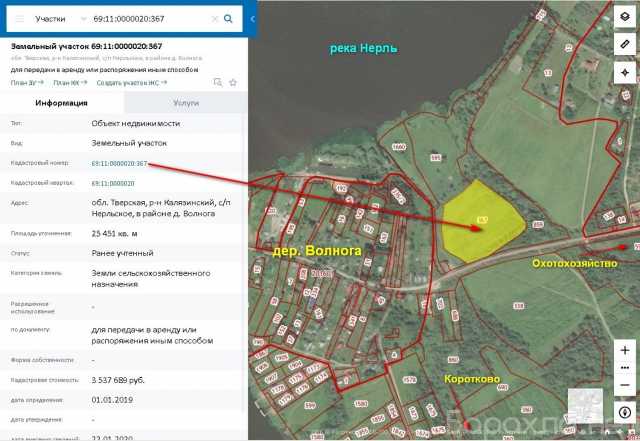Click the compass orientation button
Image resolution: width=640 pixels, height=441 pixels.
pyautogui.click(x=625, y=412)
